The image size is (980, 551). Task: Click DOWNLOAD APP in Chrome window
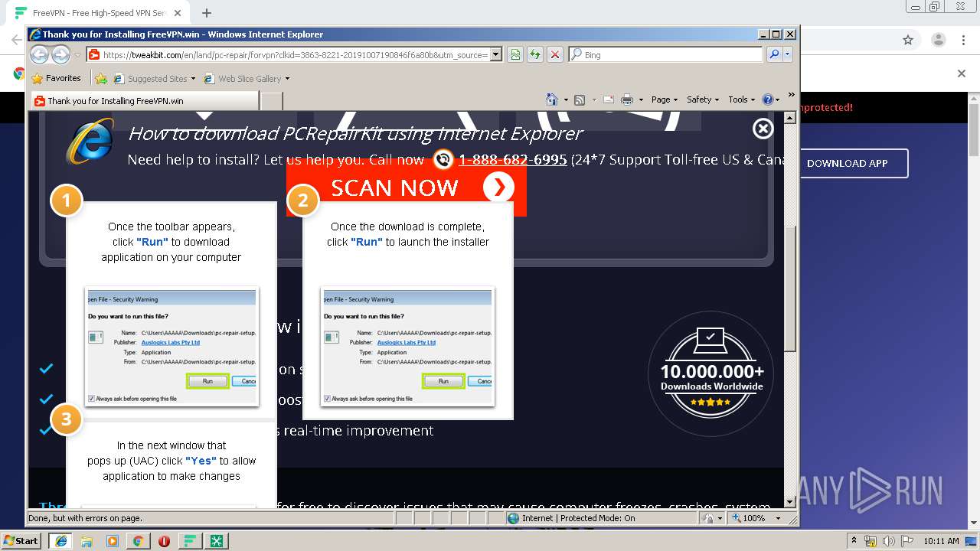click(848, 163)
